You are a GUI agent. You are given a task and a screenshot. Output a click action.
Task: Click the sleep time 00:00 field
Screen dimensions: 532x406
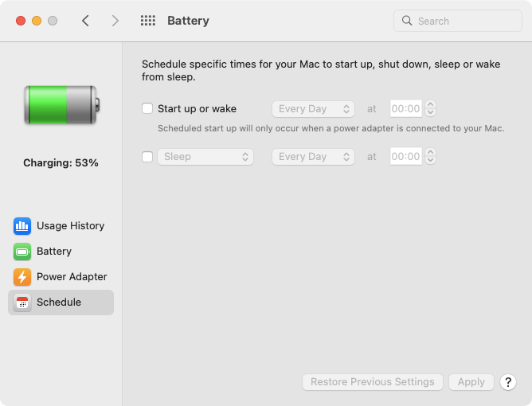405,157
